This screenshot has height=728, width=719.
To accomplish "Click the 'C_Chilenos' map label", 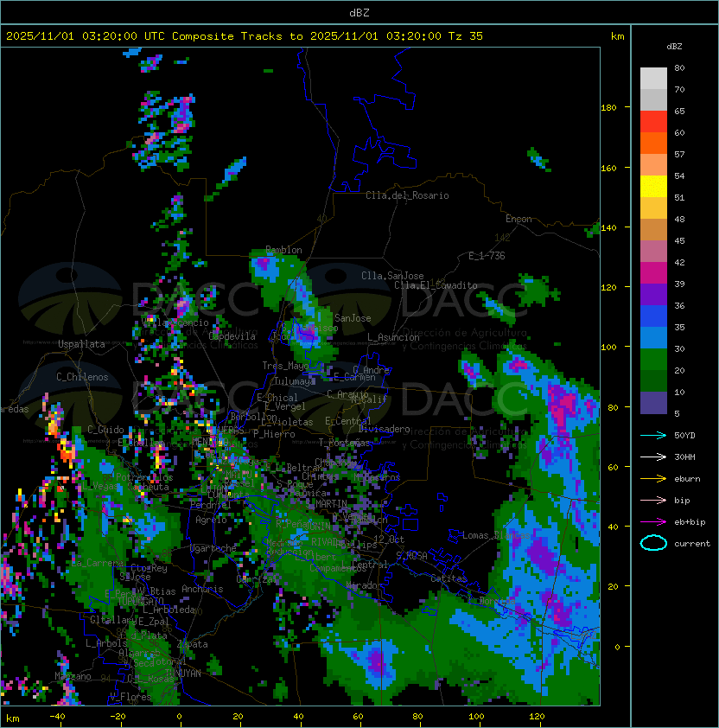I will point(82,377).
